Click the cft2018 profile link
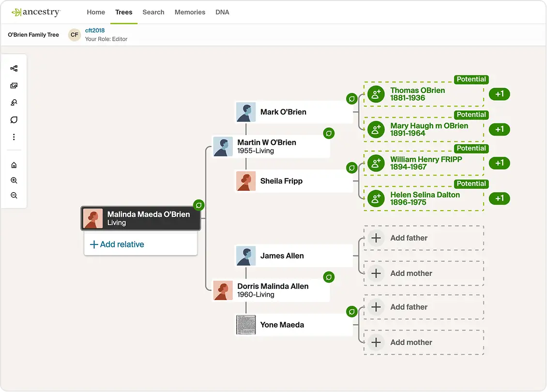The image size is (547, 392). click(94, 30)
